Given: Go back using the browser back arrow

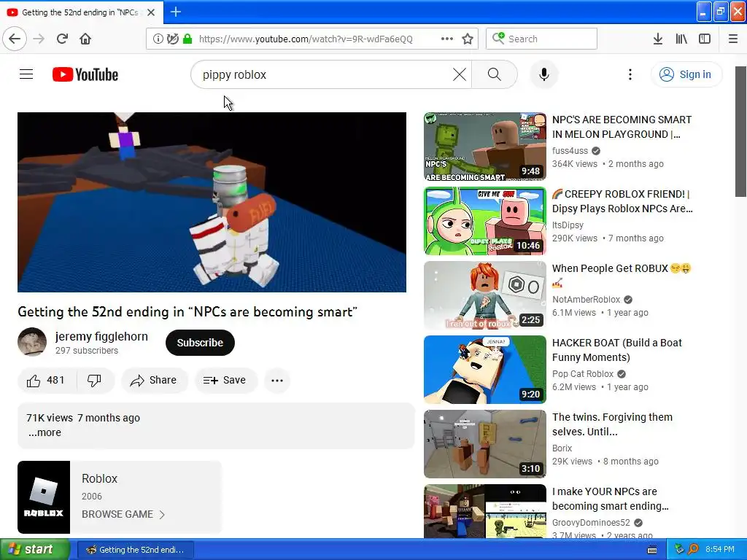Looking at the screenshot, I should click(15, 39).
